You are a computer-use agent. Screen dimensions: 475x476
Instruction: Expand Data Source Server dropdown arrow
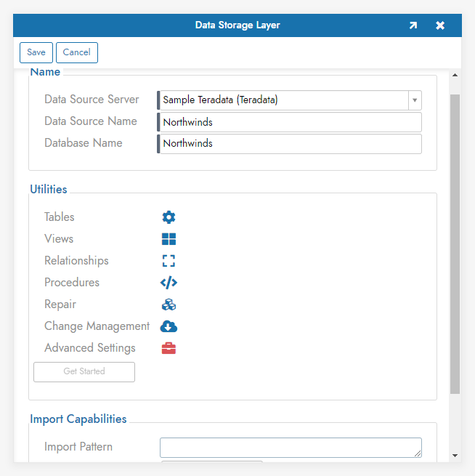[414, 100]
